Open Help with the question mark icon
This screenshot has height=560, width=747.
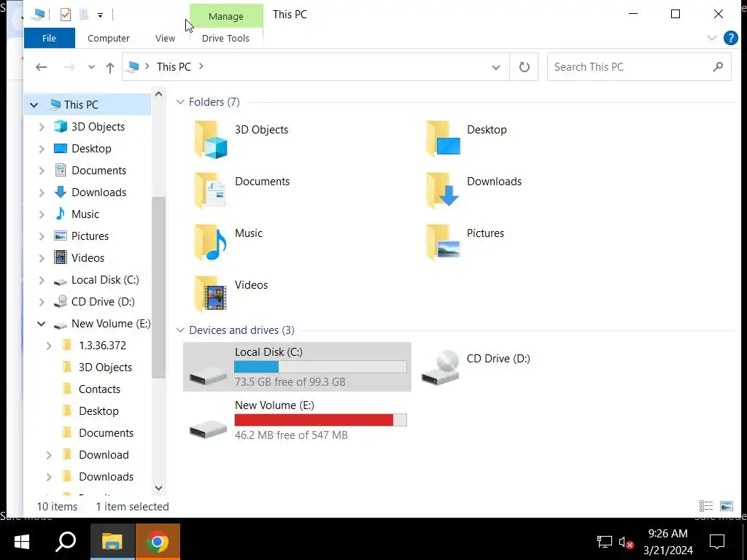click(730, 38)
